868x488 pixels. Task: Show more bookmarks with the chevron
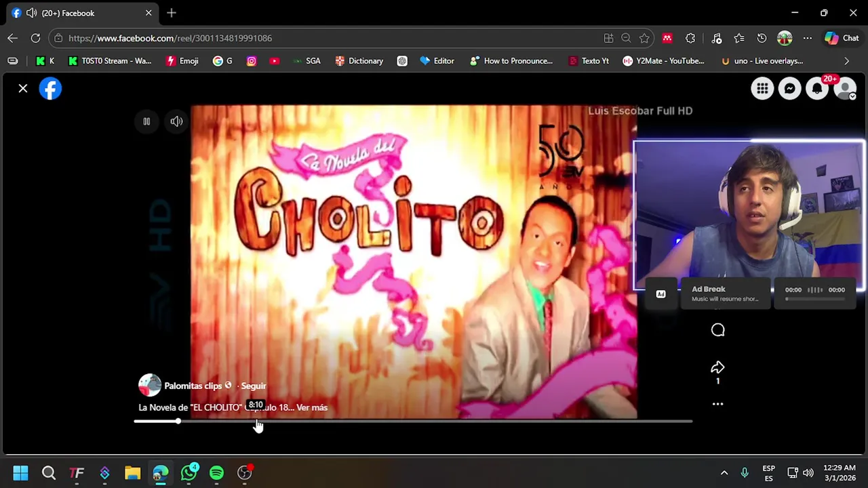pyautogui.click(x=846, y=61)
